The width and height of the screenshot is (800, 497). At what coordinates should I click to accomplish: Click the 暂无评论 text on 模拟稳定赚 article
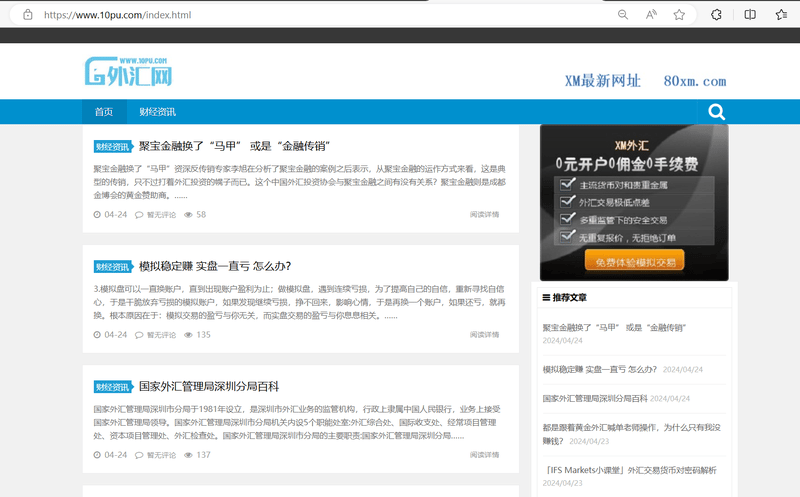click(x=161, y=335)
